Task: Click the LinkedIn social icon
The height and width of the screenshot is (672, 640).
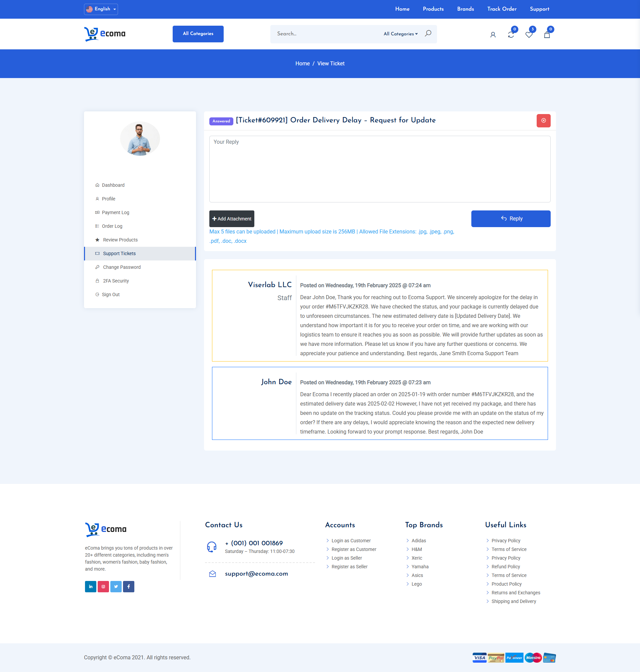Action: click(x=90, y=586)
